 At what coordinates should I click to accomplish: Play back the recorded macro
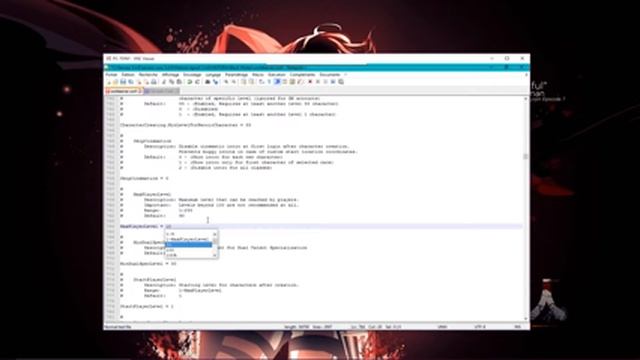pyautogui.click(x=325, y=82)
